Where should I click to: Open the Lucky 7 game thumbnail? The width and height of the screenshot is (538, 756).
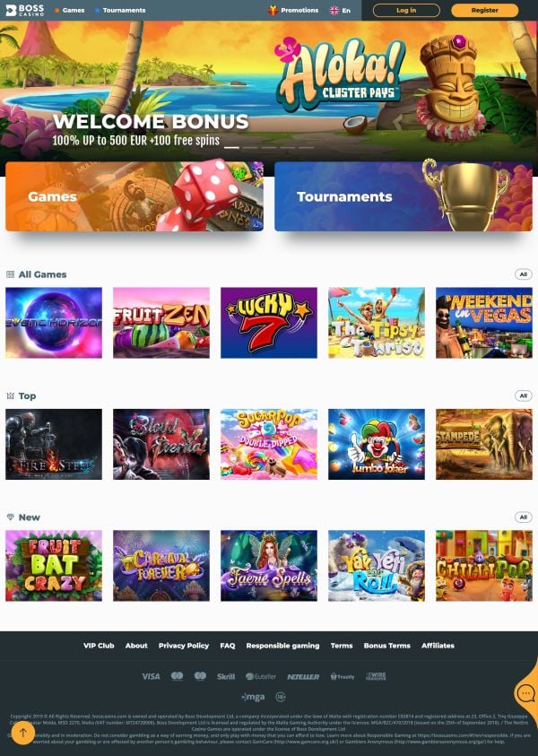pyautogui.click(x=269, y=323)
